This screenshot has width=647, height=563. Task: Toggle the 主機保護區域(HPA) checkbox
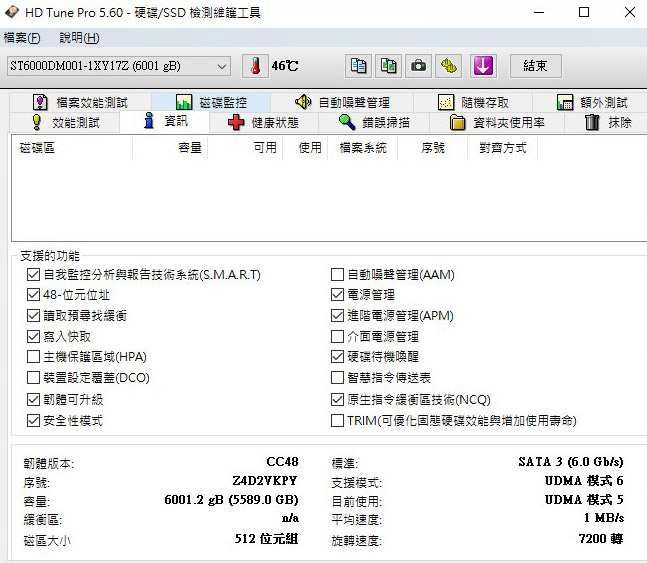click(x=34, y=357)
